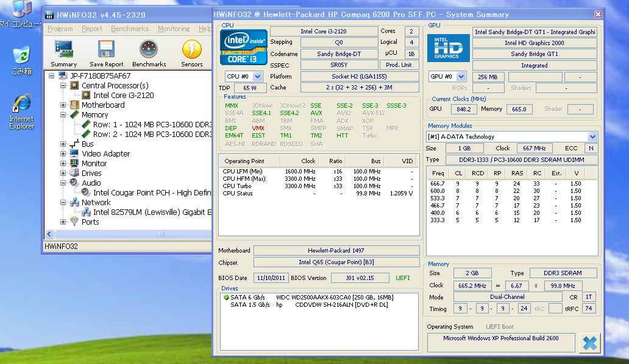Close the System Summary window
This screenshot has width=629, height=364.
point(598,15)
